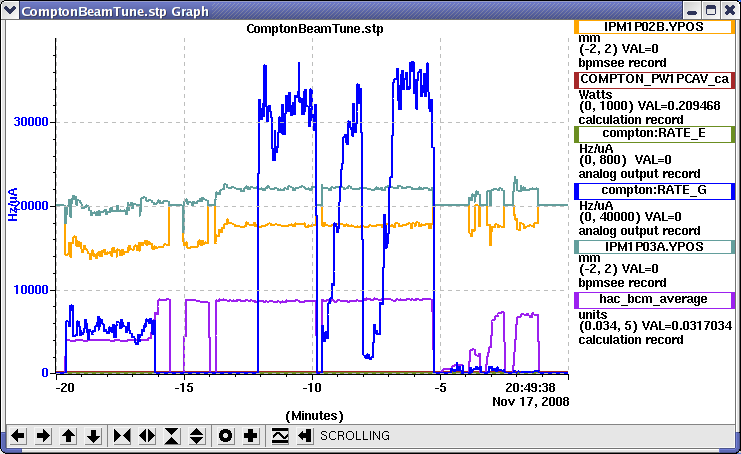The height and width of the screenshot is (454, 741).
Task: Click the wavy-line graph refresh icon
Action: (x=280, y=436)
